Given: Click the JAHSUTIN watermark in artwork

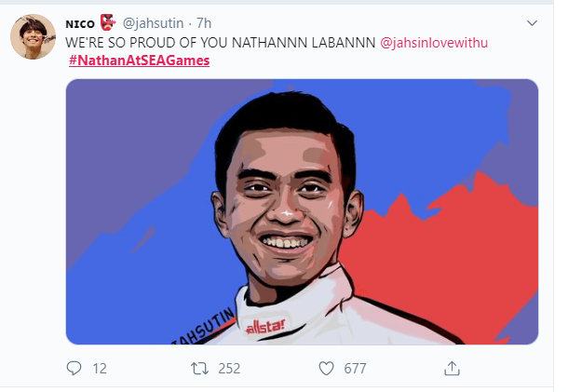Looking at the screenshot, I should click(204, 328).
